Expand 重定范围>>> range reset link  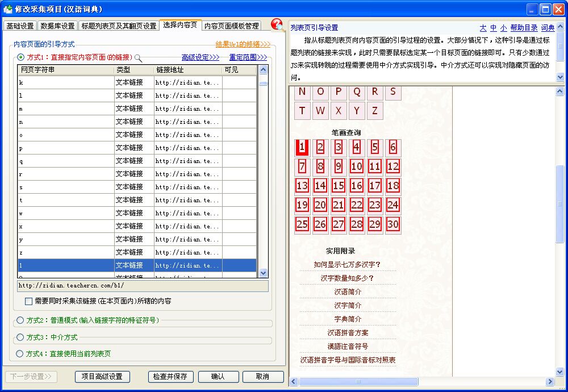(x=248, y=57)
